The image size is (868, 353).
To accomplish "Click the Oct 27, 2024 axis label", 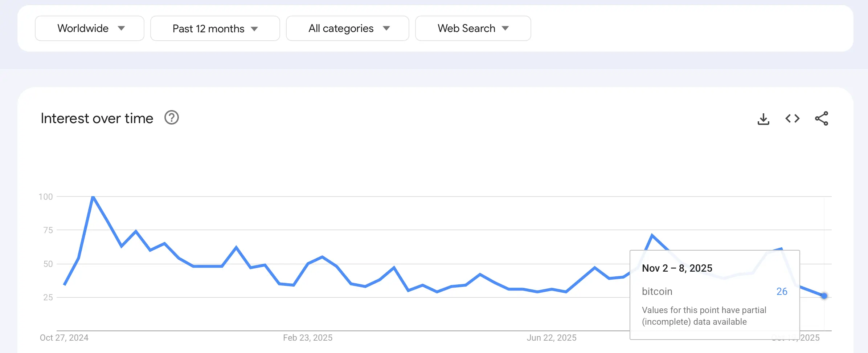I will pos(65,338).
